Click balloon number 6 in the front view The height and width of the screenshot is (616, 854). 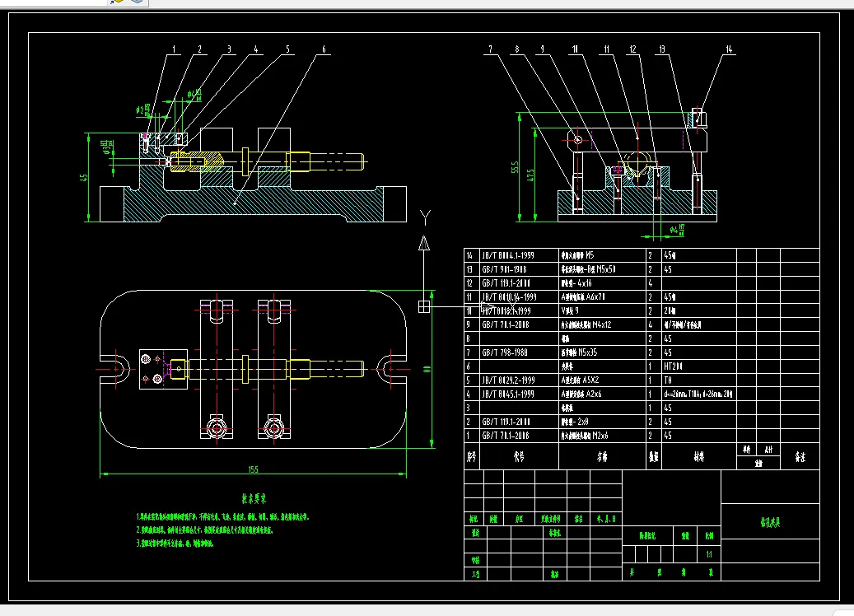point(324,49)
